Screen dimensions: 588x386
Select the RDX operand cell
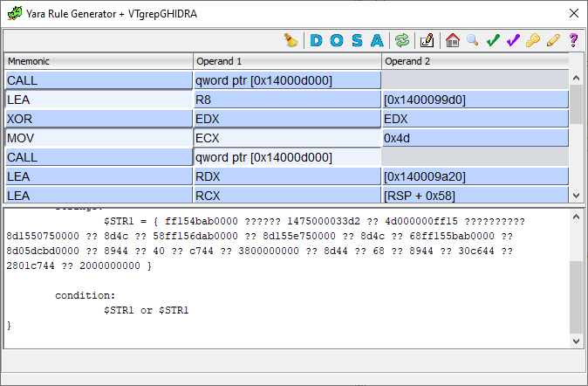pos(287,176)
